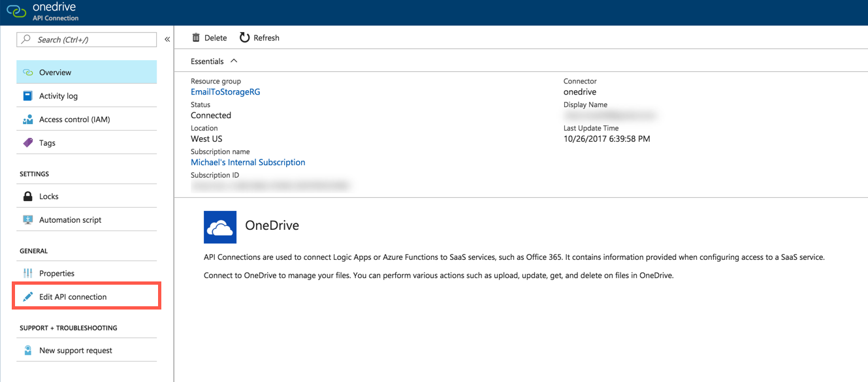Click the purple Tags icon
Image resolution: width=868 pixels, height=382 pixels.
pos(27,143)
